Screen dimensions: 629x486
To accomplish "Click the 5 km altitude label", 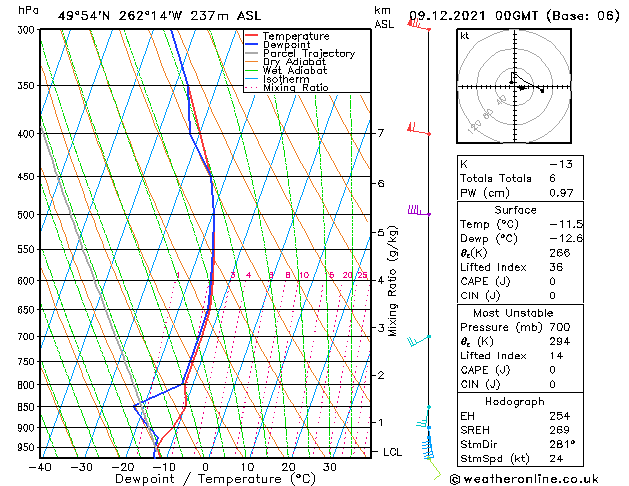I will tap(381, 232).
